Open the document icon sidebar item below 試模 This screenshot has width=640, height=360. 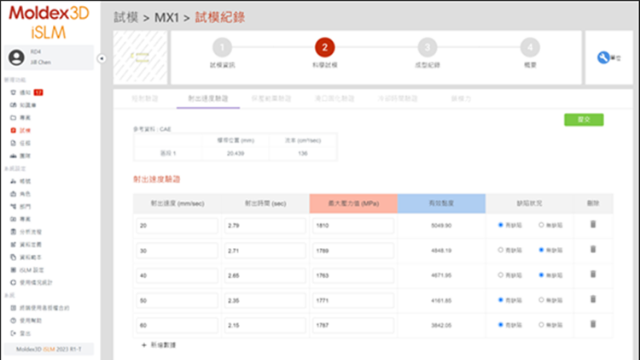20,143
